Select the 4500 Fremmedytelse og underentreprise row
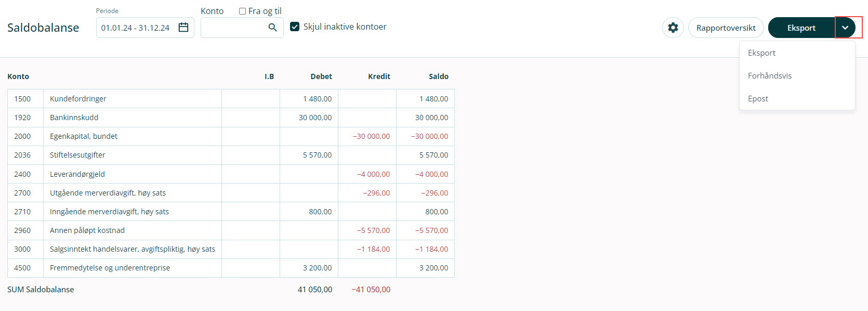 click(110, 268)
